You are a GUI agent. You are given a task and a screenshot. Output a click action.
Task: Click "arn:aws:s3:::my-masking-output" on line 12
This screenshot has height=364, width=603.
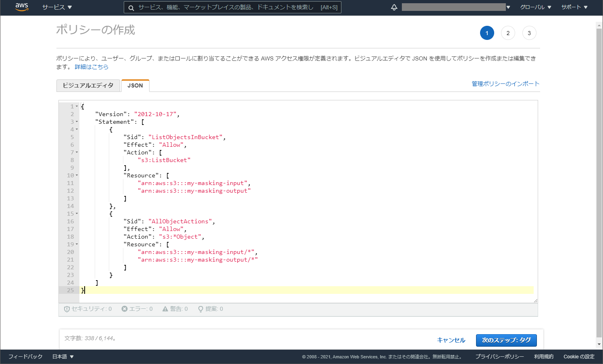click(x=194, y=191)
